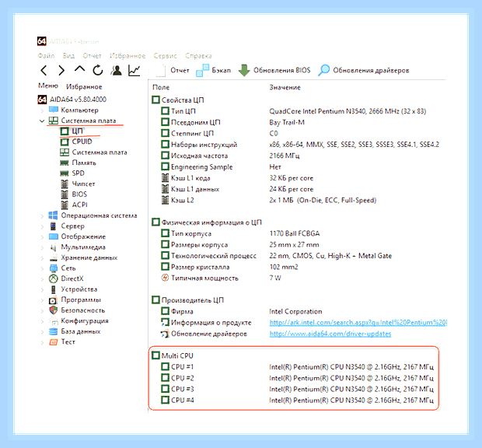Click the Windows logo icon for Операционная система
Screen dimensions: 482x448
[x=53, y=215]
